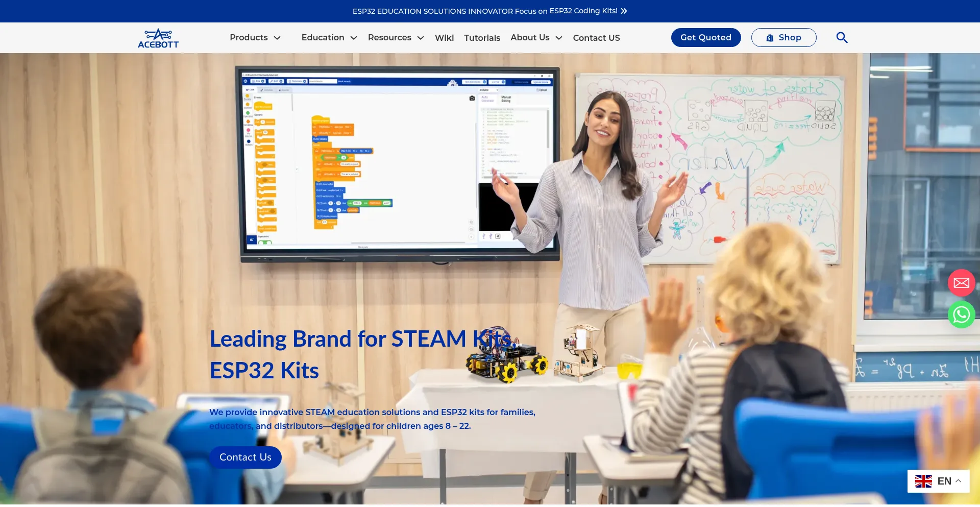Expand the Products dropdown chevron
The height and width of the screenshot is (507, 980).
277,38
